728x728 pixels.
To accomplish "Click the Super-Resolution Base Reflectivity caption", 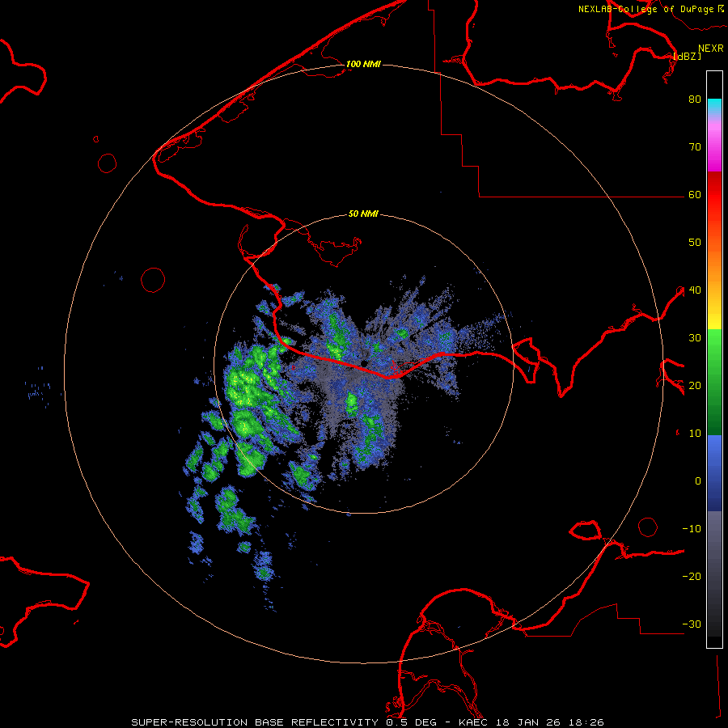I will click(x=367, y=722).
